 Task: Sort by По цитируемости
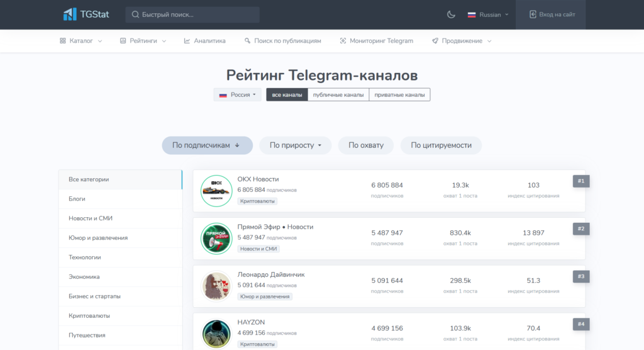coord(441,145)
